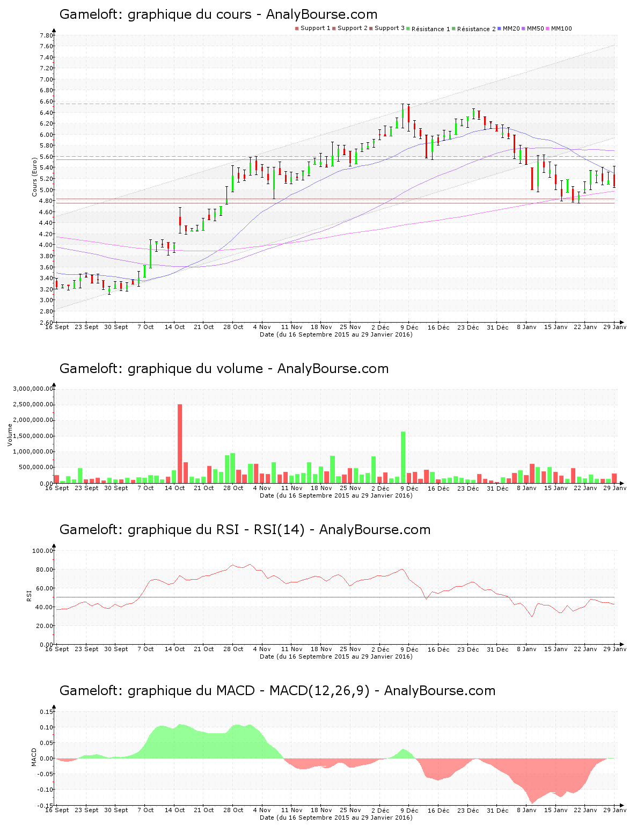Viewport: 644px width, 832px height.
Task: Click the 6.60 value on price axis
Action: point(46,101)
